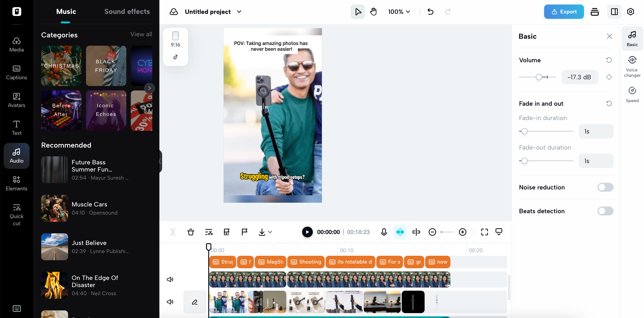Viewport: 644px width, 318px height.
Task: Select the Muscle Cars track
Action: click(97, 208)
